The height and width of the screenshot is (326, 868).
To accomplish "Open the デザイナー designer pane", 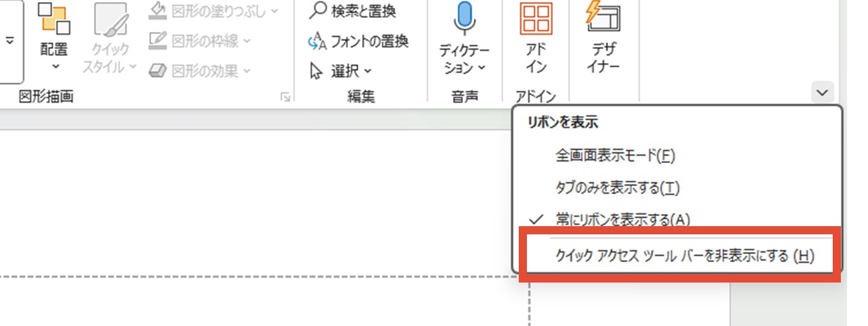I will point(604,38).
